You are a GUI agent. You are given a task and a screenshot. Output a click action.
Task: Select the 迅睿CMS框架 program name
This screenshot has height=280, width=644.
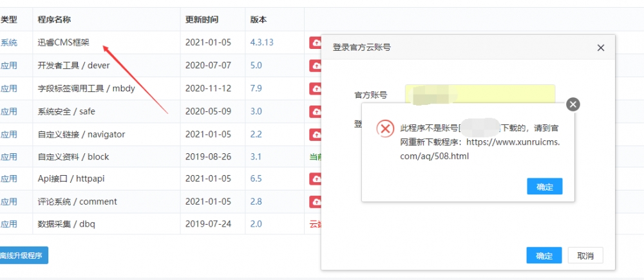point(63,42)
